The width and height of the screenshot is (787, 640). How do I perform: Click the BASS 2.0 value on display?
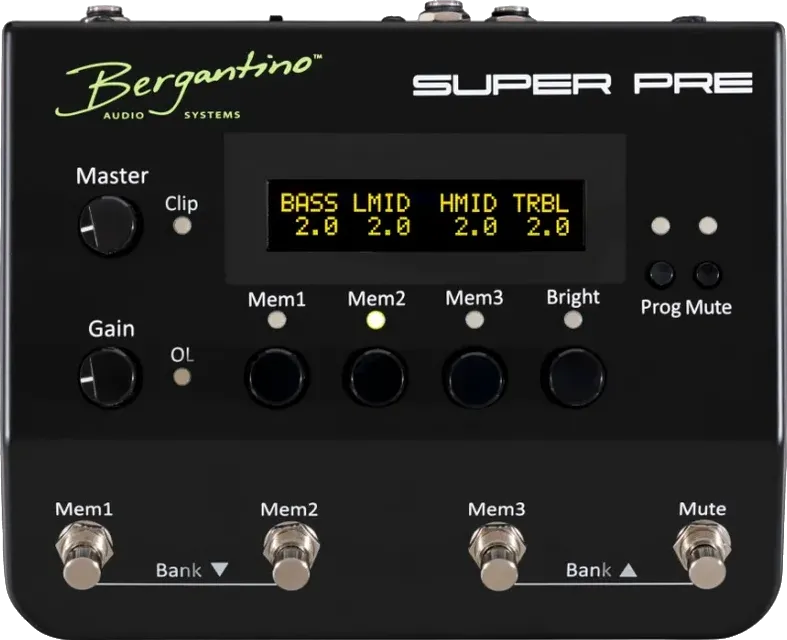point(316,227)
